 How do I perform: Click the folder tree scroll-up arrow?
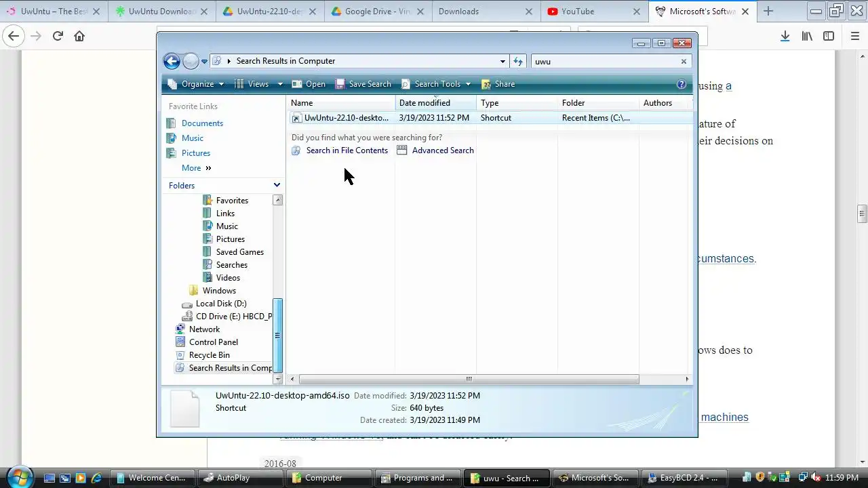coord(277,200)
